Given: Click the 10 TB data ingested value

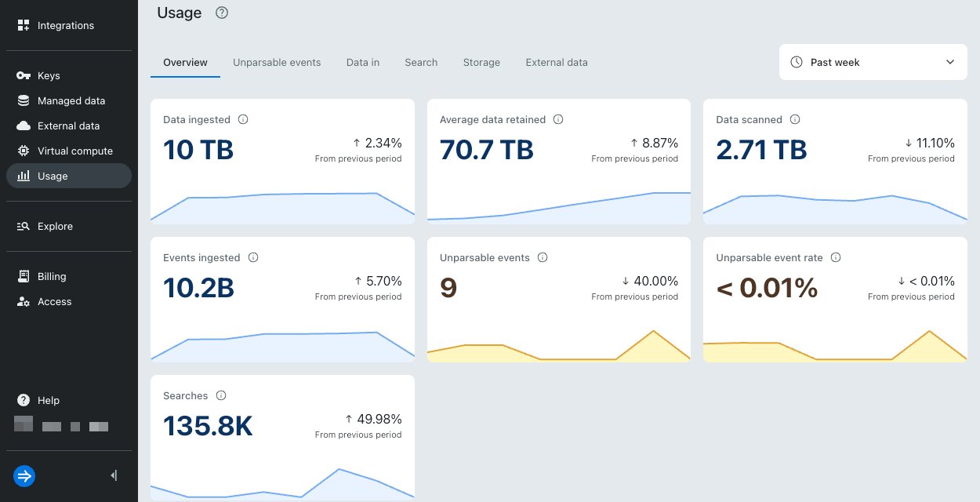Looking at the screenshot, I should pyautogui.click(x=198, y=149).
